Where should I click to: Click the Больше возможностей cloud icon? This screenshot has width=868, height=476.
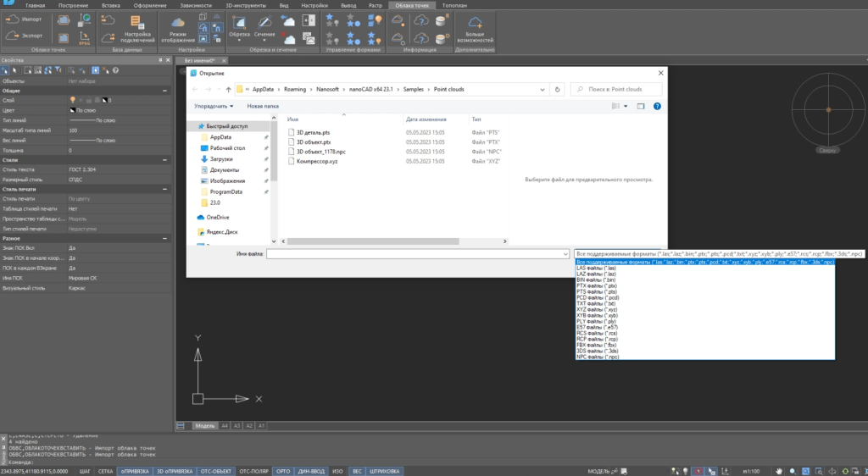click(x=475, y=22)
